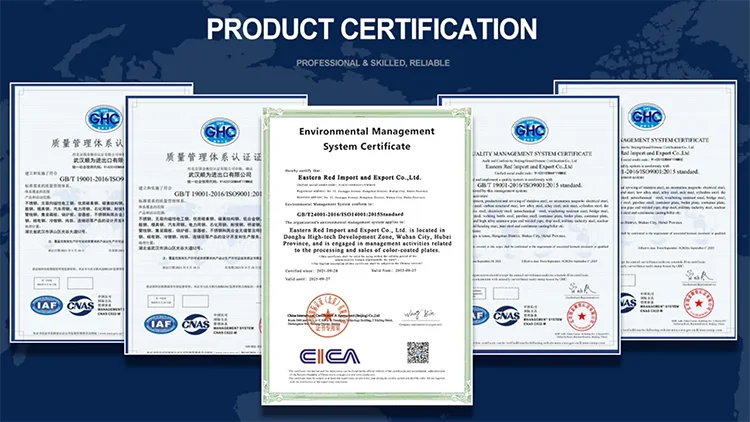The width and height of the screenshot is (750, 422).
Task: Click 'Valid from' date on center certificate
Action: (x=394, y=270)
